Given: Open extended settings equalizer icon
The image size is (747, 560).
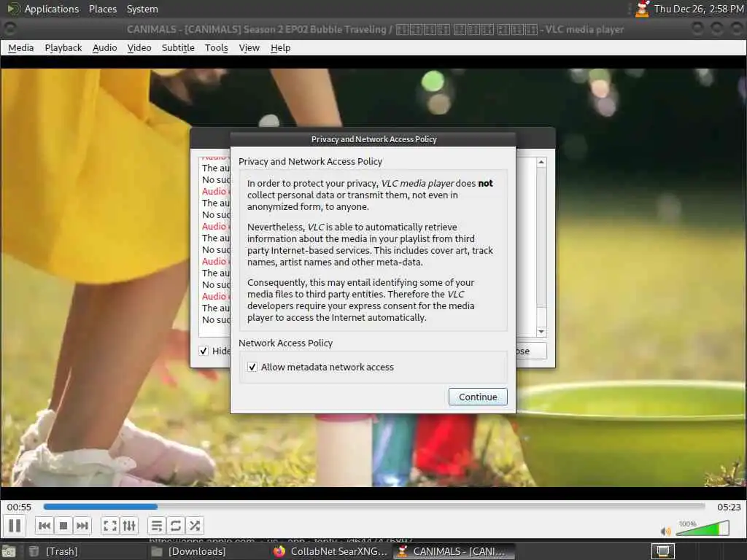Looking at the screenshot, I should [x=129, y=526].
